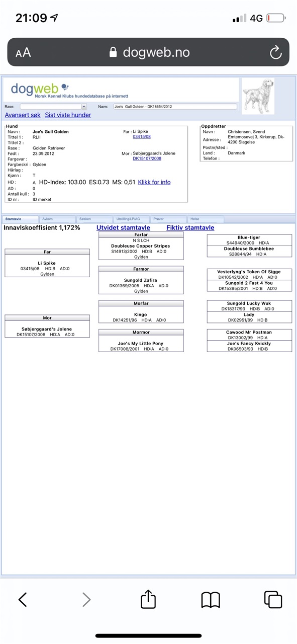Tap the dogweb.no address bar
The height and width of the screenshot is (644, 297).
tap(148, 52)
